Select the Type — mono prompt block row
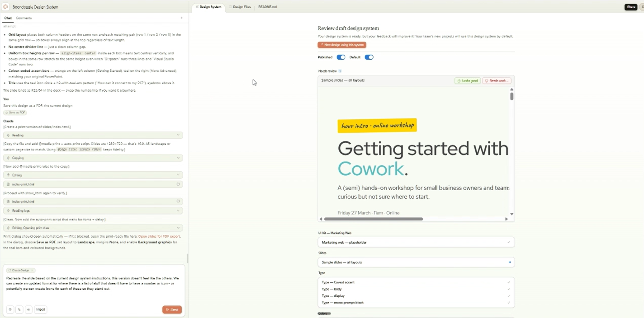This screenshot has height=318, width=644. [416, 303]
